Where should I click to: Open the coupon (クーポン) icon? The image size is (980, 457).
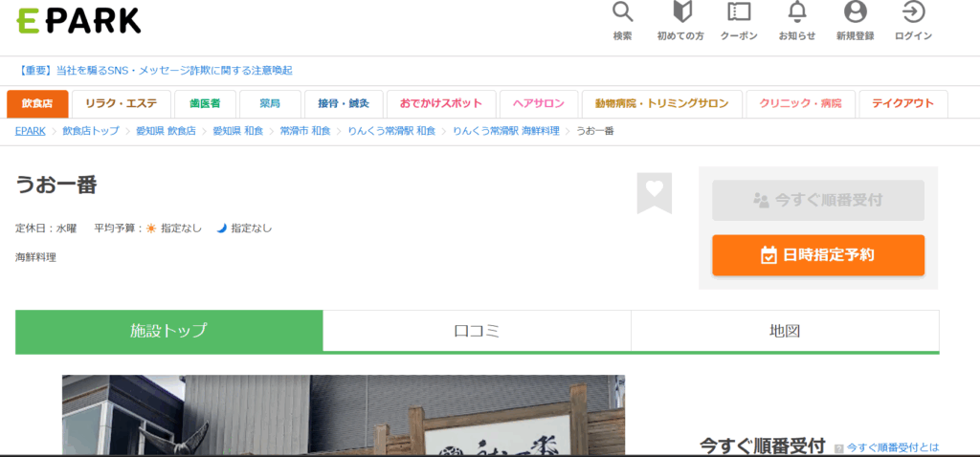[738, 12]
